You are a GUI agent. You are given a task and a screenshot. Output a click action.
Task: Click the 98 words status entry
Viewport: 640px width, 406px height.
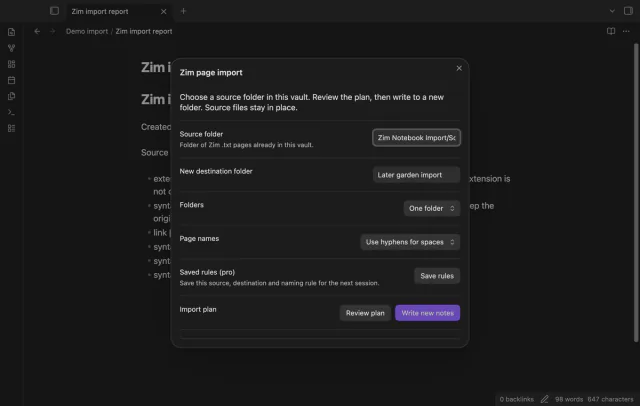click(x=569, y=399)
